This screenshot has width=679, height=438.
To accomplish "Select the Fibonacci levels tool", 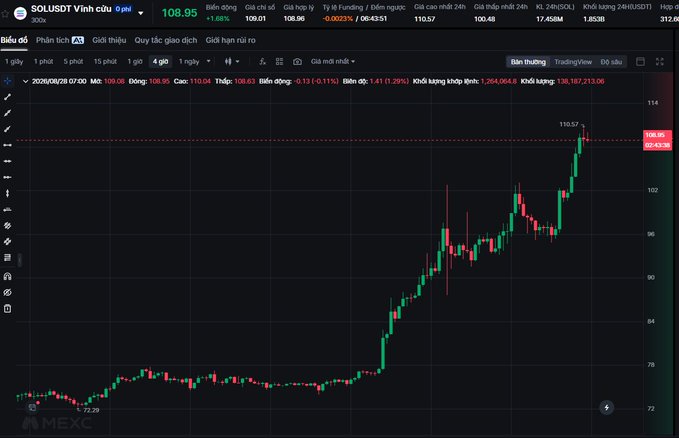I will point(7,257).
